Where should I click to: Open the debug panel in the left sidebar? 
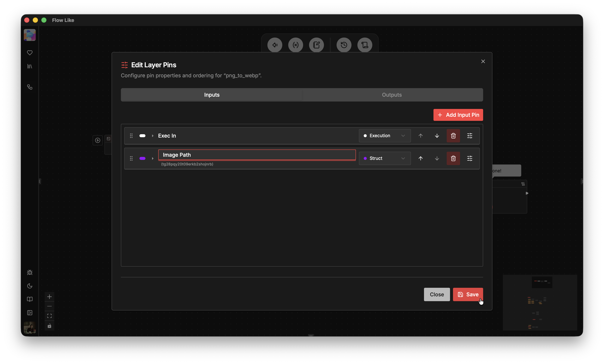30,273
